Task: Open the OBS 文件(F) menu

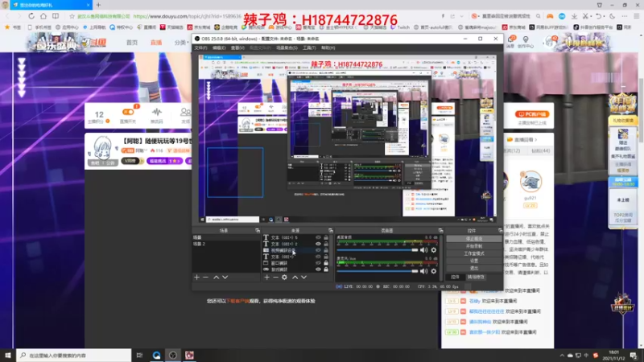Action: coord(200,48)
